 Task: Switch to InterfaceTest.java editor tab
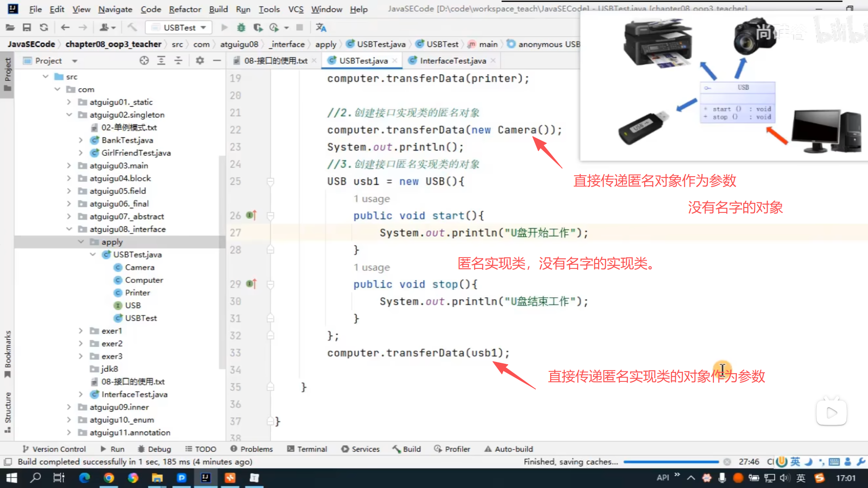453,61
